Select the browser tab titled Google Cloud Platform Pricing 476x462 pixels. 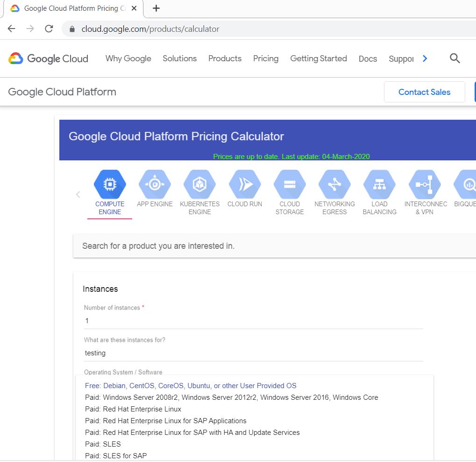(73, 8)
